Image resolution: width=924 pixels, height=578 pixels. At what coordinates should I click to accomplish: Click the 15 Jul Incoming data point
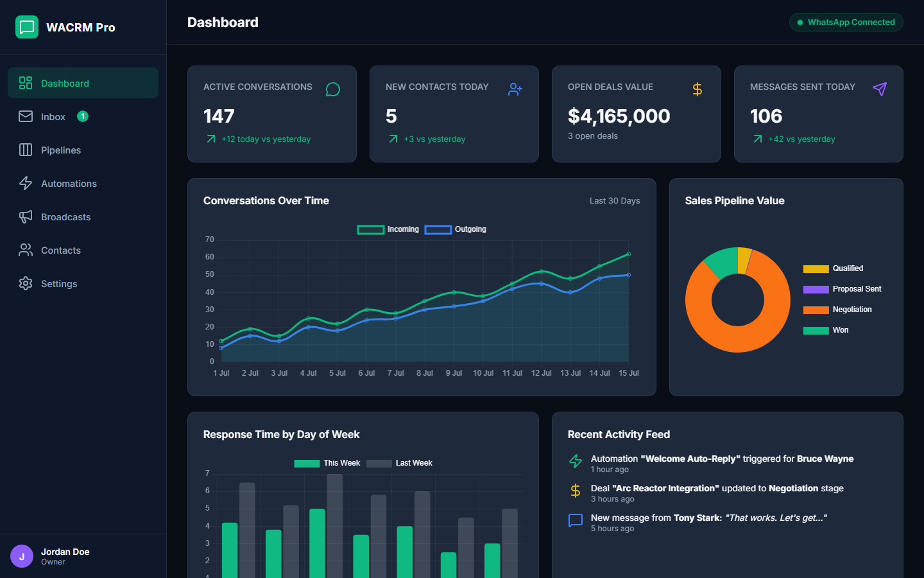[x=629, y=254]
